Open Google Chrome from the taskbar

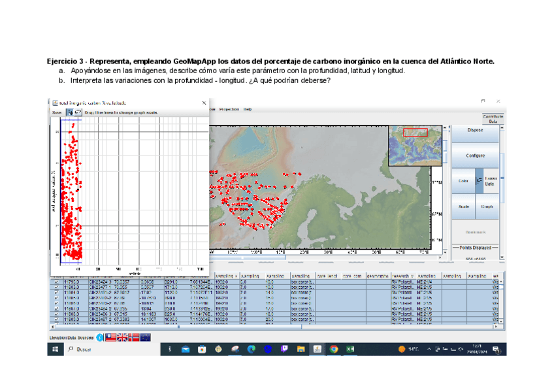click(334, 350)
